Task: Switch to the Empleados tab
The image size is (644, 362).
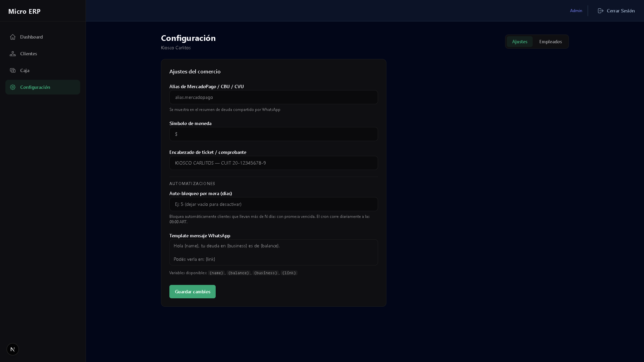Action: click(x=550, y=42)
